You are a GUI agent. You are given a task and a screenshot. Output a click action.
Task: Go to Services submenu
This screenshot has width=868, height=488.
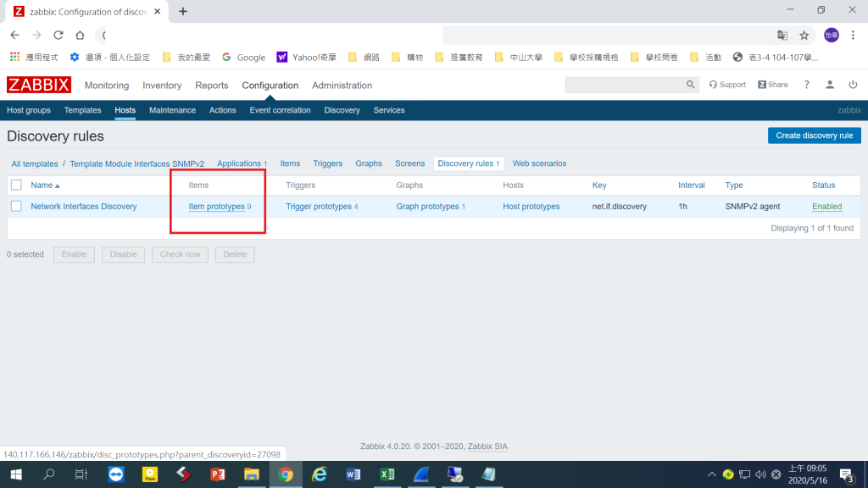[x=388, y=110]
